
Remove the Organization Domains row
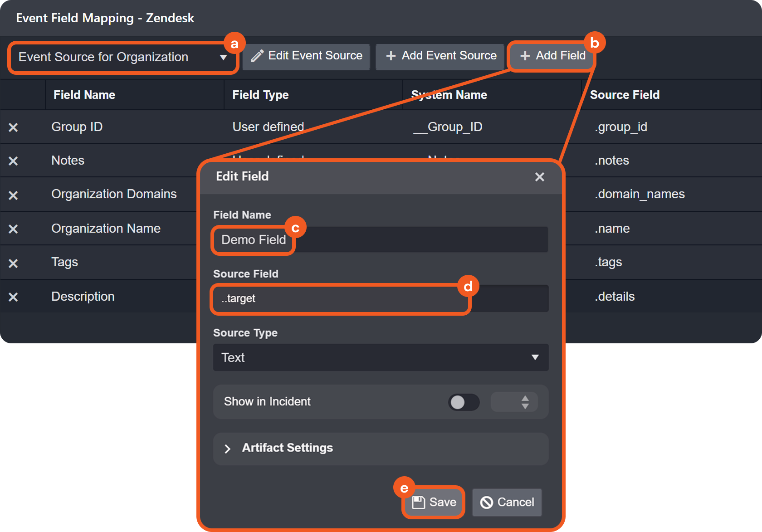(13, 195)
